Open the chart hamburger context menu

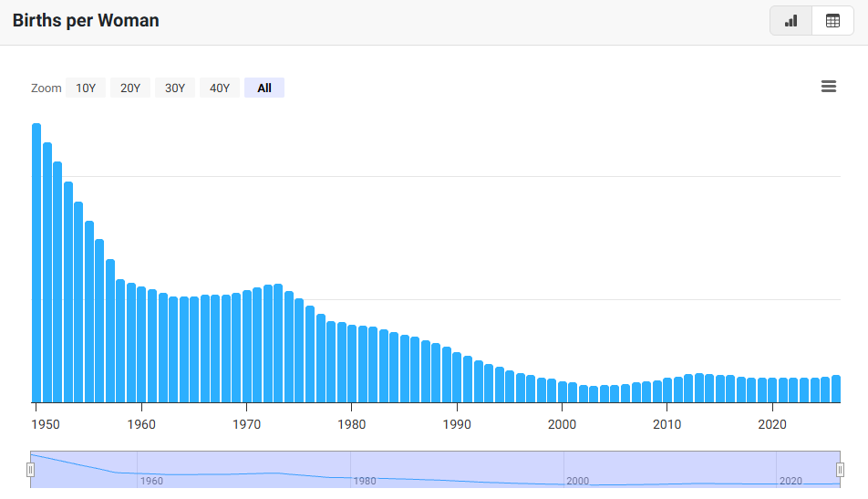829,87
